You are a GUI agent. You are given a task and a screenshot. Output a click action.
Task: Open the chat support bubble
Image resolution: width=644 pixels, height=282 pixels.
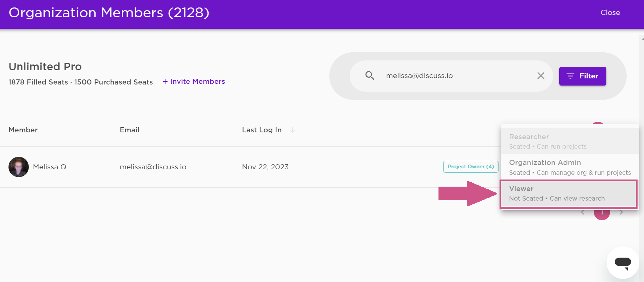click(x=623, y=263)
